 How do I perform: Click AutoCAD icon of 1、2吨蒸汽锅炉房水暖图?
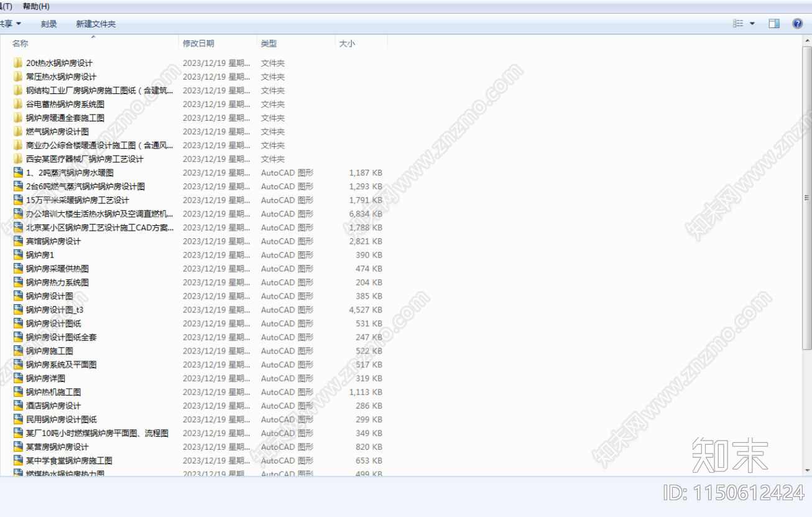[x=18, y=172]
